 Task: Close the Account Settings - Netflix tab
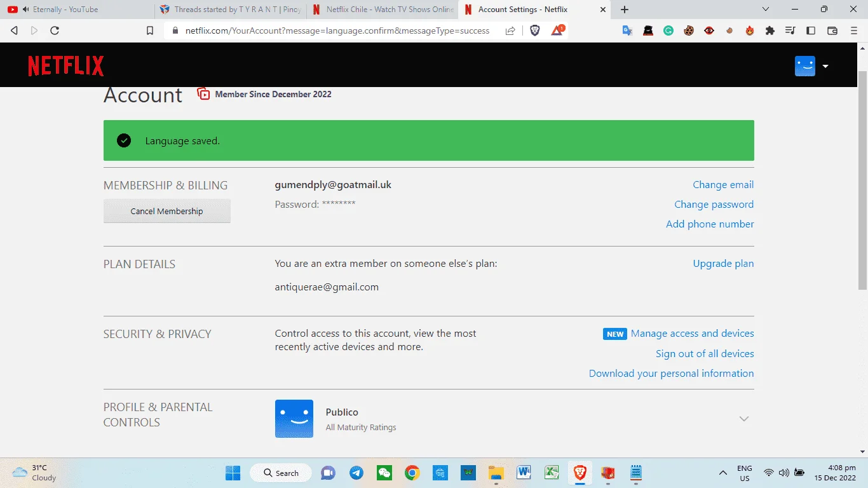pyautogui.click(x=603, y=10)
